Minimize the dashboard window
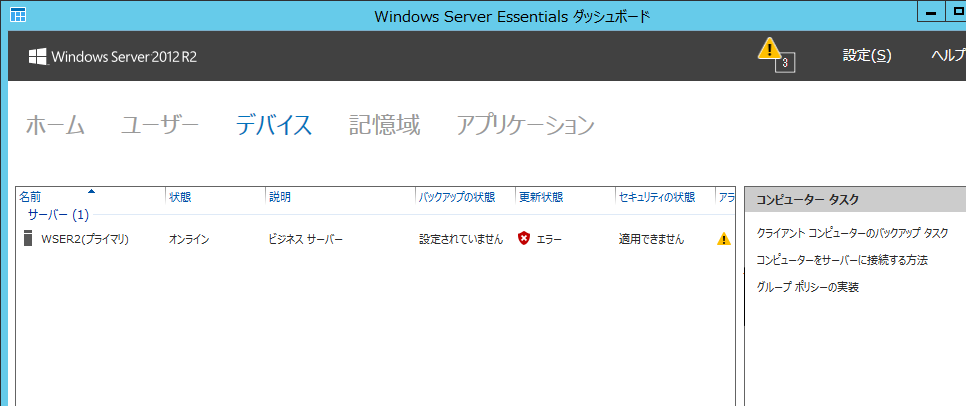The height and width of the screenshot is (406, 966). 930,14
